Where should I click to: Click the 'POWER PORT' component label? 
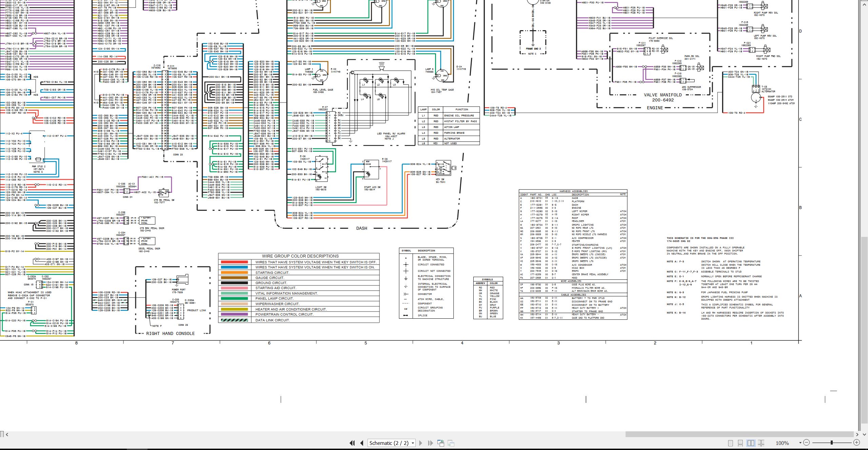pyautogui.click(x=179, y=290)
